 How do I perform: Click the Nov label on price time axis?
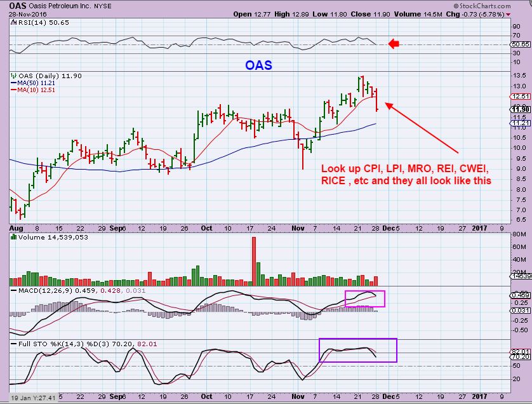click(298, 228)
